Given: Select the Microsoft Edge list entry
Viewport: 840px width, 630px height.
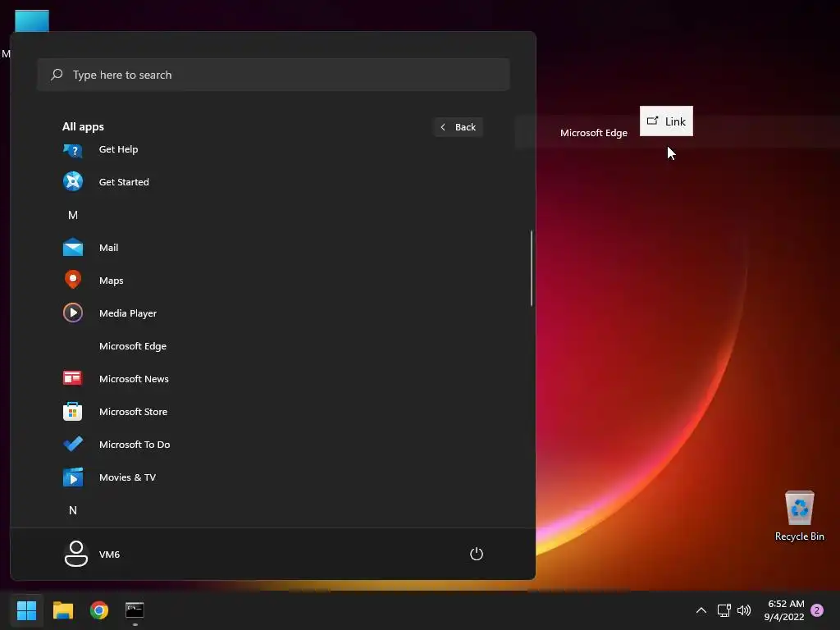Looking at the screenshot, I should tap(273, 346).
